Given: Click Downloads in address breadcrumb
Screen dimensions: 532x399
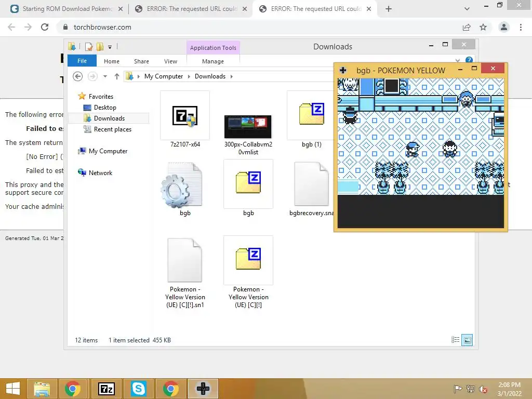Looking at the screenshot, I should pos(210,76).
